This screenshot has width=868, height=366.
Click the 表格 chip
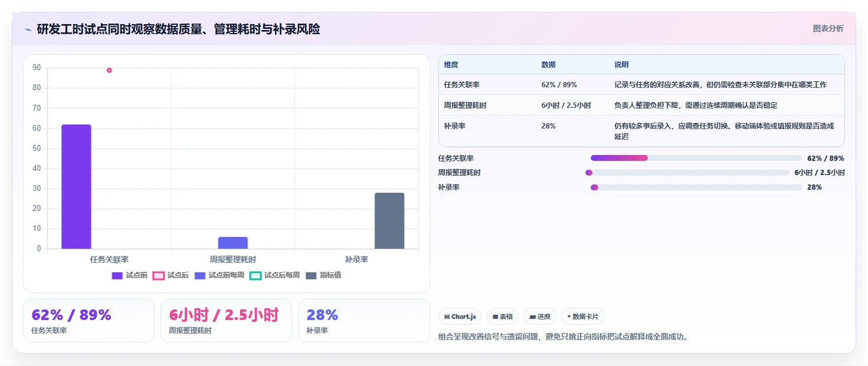point(503,316)
